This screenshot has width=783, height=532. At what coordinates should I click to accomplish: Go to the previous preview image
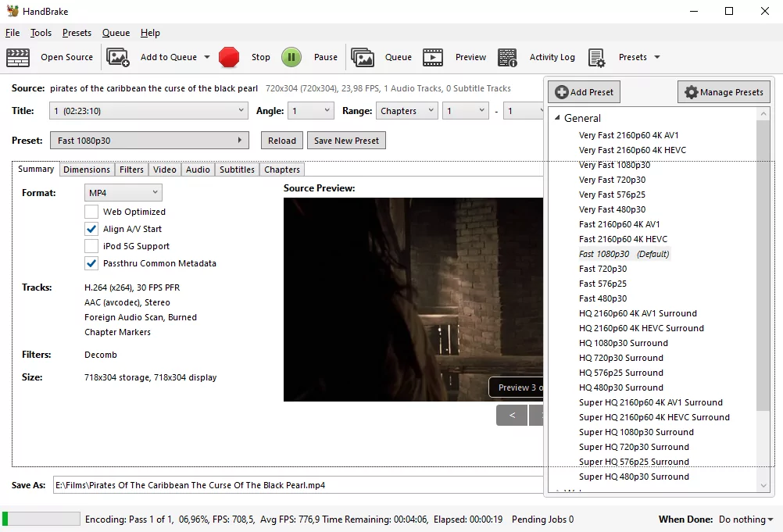(512, 416)
